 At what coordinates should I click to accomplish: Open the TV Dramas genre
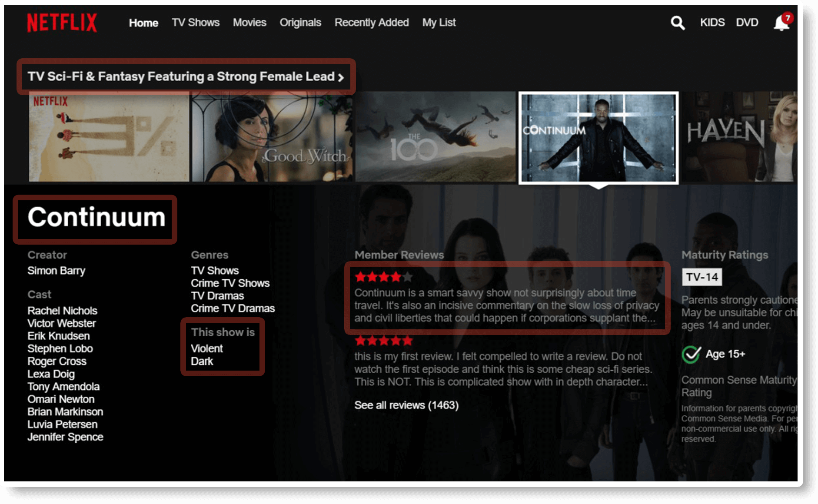(217, 296)
